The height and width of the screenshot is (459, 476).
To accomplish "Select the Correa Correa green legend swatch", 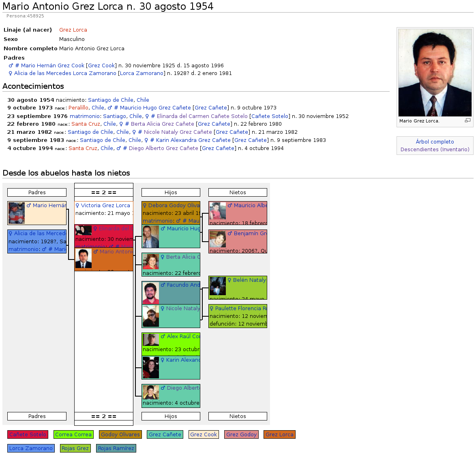I will click(x=73, y=435).
